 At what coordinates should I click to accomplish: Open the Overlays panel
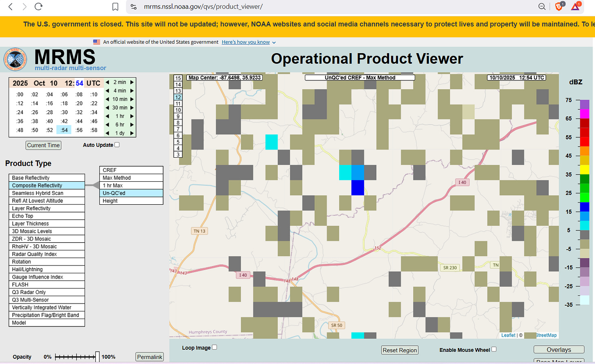558,350
